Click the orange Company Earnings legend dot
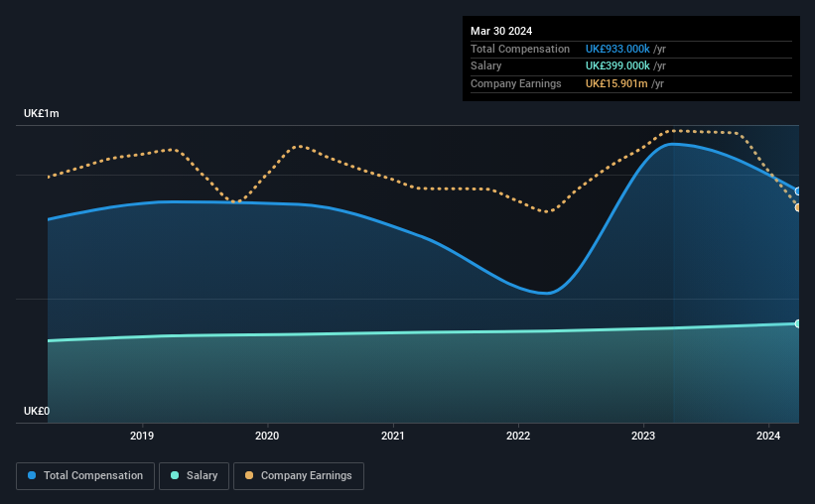The height and width of the screenshot is (504, 815). tap(249, 475)
